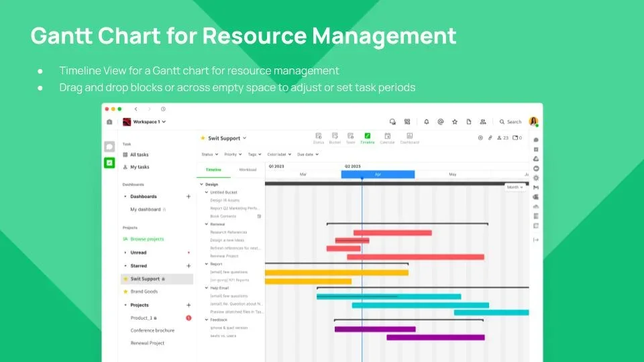Switch to the Workload tab
The width and height of the screenshot is (644, 362).
click(x=248, y=170)
